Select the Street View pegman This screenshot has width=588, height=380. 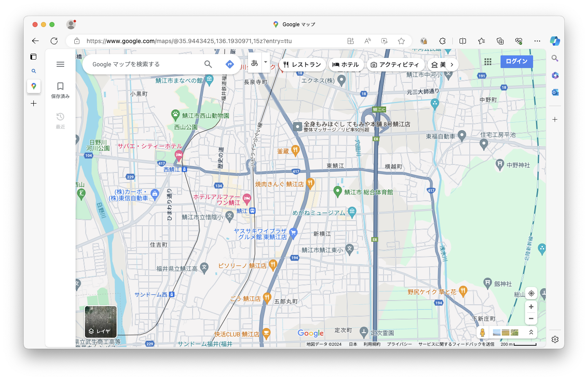[482, 333]
